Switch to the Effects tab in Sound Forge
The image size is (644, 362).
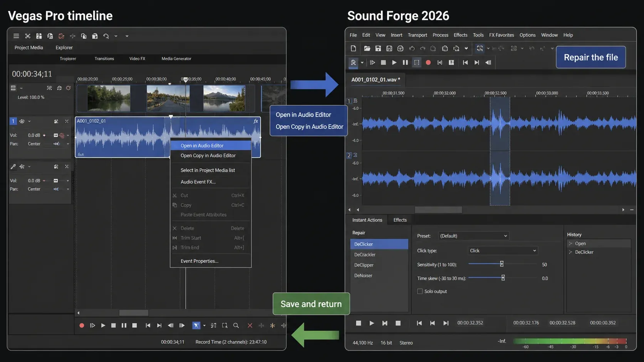(x=400, y=220)
